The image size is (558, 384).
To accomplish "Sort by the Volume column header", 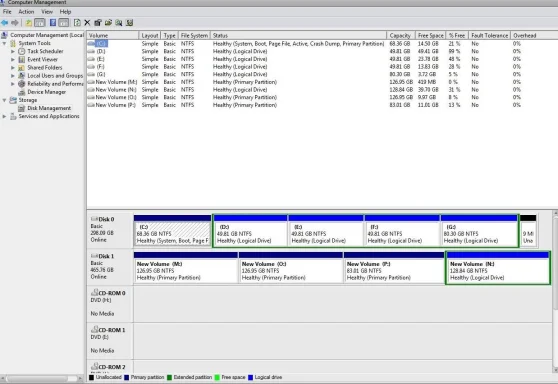I will pyautogui.click(x=113, y=36).
